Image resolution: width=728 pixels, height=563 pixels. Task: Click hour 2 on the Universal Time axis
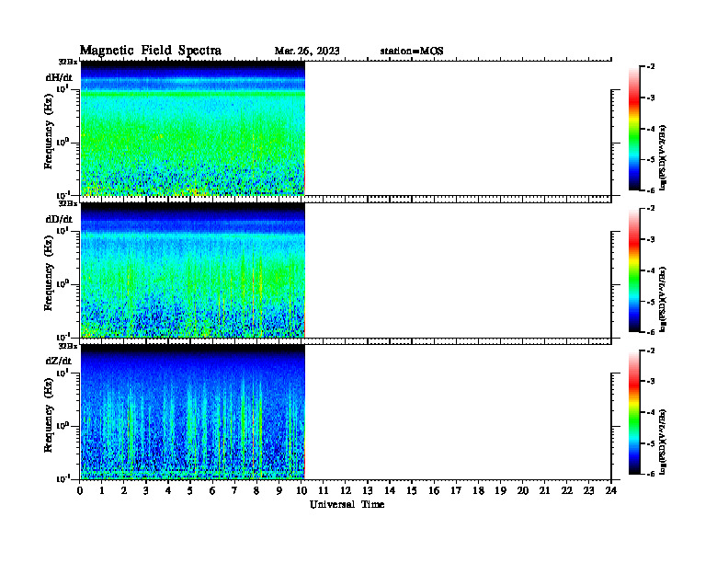coord(124,491)
